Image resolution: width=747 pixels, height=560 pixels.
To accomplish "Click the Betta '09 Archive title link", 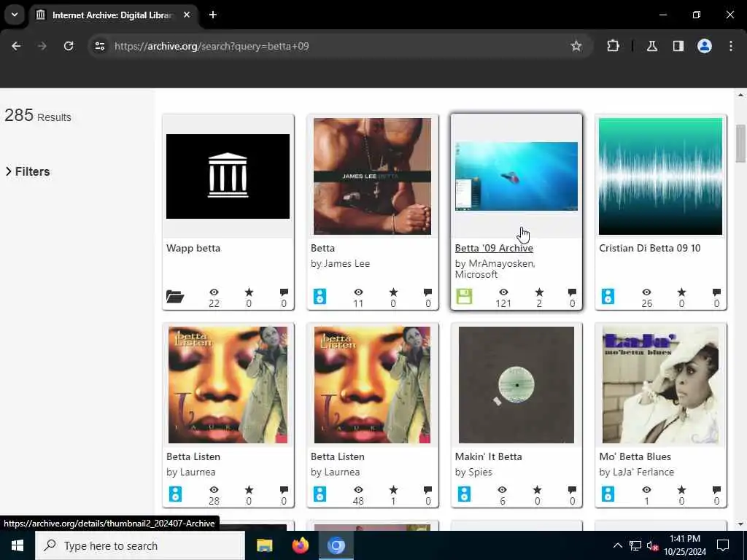I will (494, 248).
